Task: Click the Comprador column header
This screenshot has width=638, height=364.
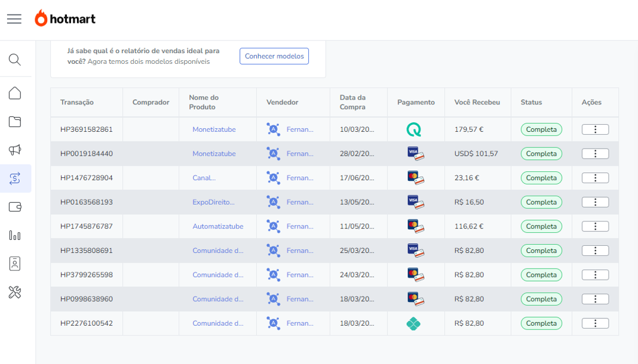Action: [x=151, y=103]
